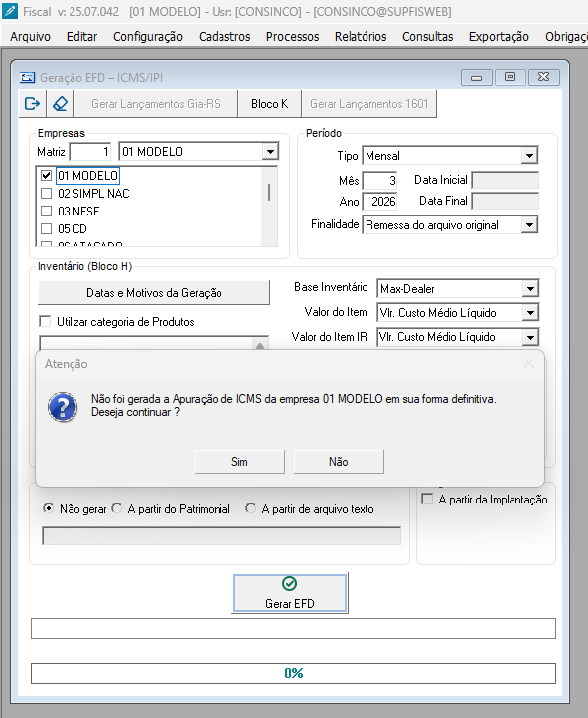Click the Ano input field
This screenshot has height=718, width=588.
click(379, 202)
